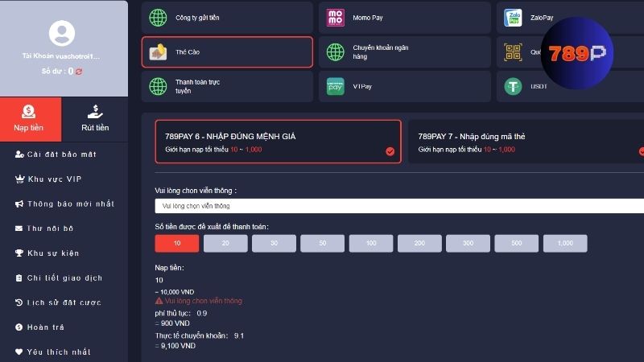
Task: Select 789PAY 7 nhập đúng mã thẻ channel
Action: [526, 142]
